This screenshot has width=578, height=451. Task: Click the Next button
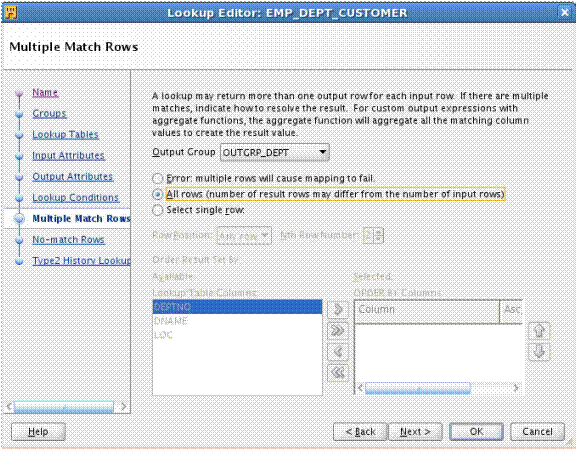click(415, 431)
